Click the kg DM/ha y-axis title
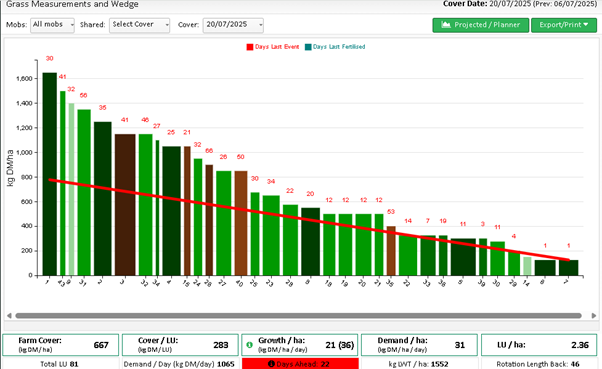Viewport: 602px width, 369px height. (x=10, y=168)
